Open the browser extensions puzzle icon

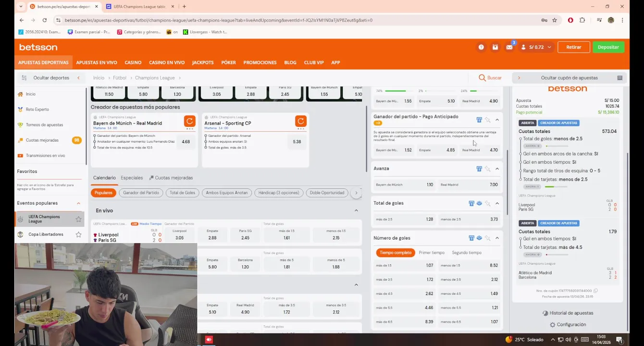point(582,20)
